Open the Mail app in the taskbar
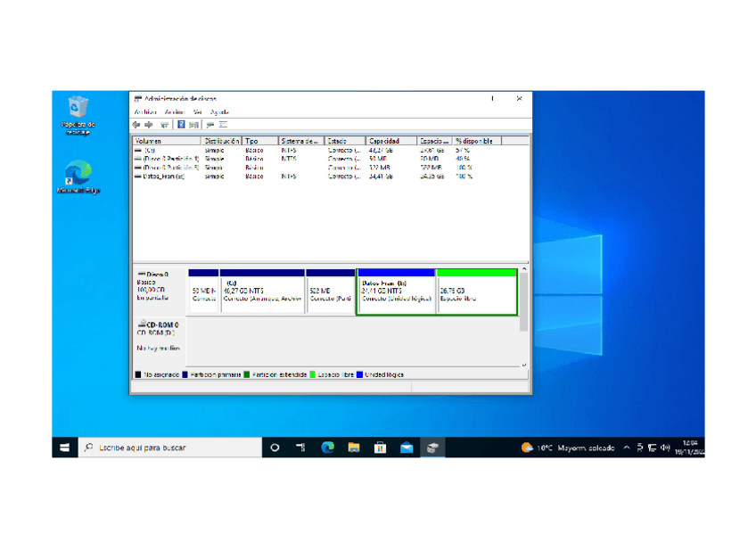756x534 pixels. tap(407, 448)
